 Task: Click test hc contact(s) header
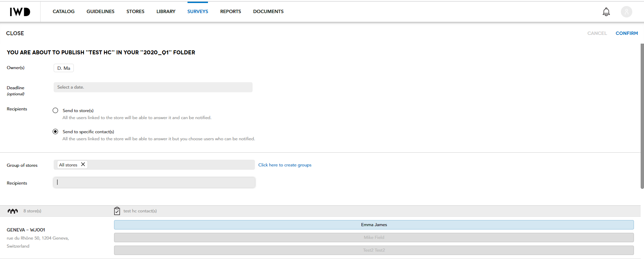click(x=140, y=211)
